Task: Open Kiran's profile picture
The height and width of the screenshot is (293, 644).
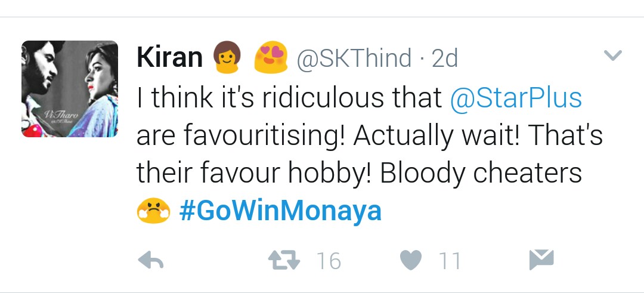Action: tap(70, 89)
